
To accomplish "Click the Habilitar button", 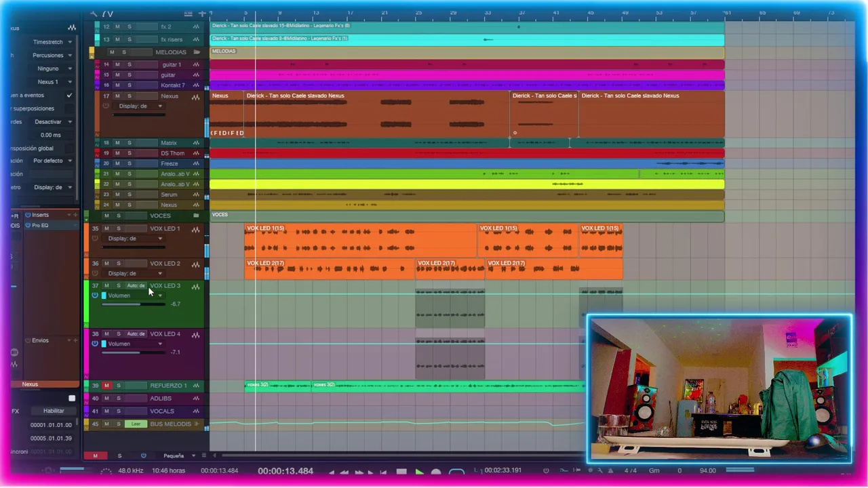I will [54, 411].
